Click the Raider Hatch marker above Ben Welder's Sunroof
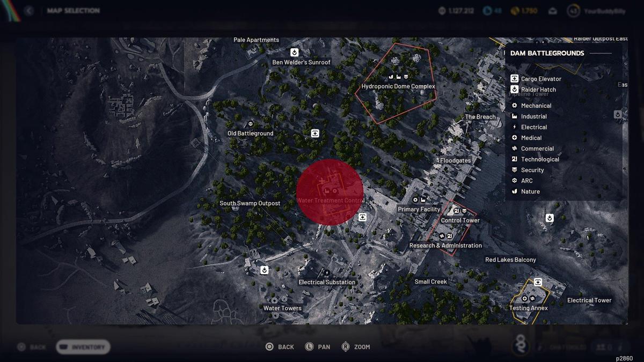The image size is (644, 362). [294, 52]
